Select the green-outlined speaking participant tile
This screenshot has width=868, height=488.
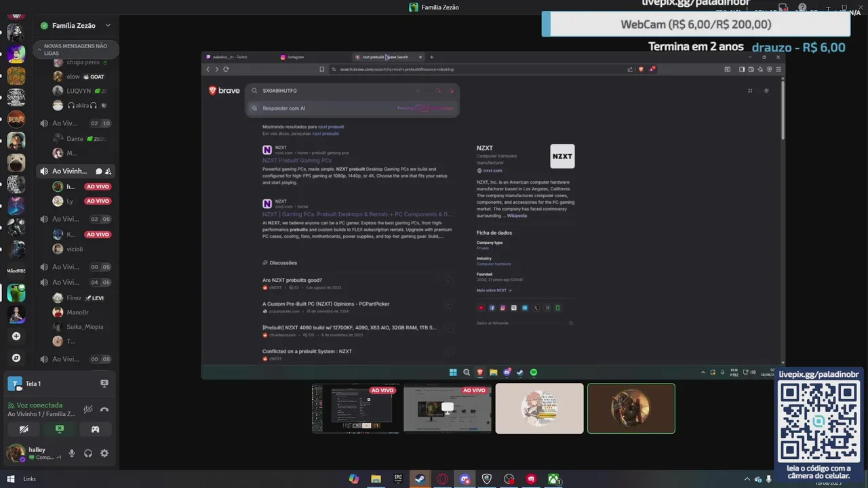[x=631, y=409]
